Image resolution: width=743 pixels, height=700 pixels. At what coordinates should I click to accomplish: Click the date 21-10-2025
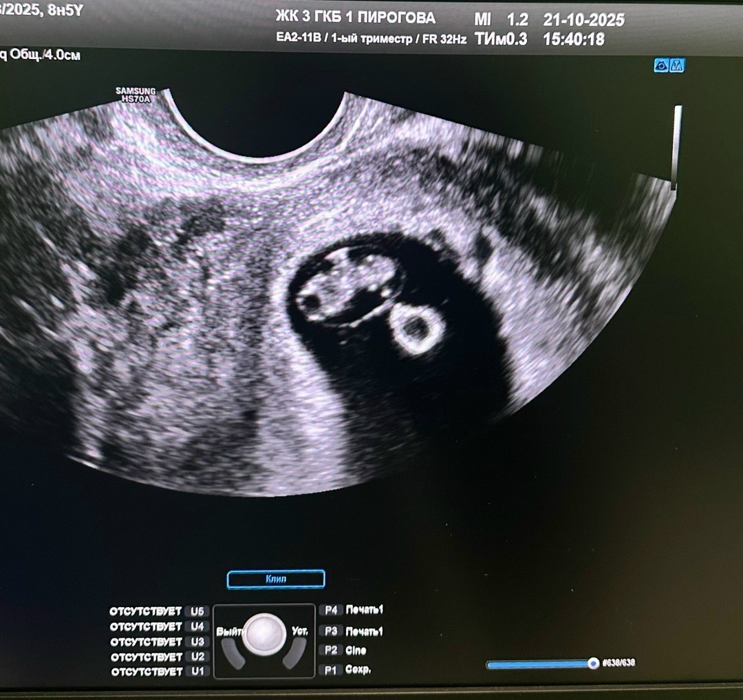point(584,20)
